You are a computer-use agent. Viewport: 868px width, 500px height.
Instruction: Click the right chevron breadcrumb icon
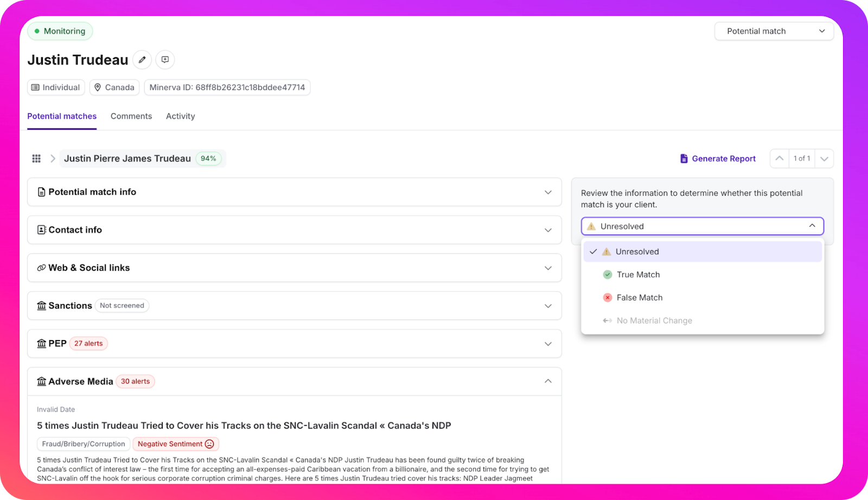tap(53, 158)
